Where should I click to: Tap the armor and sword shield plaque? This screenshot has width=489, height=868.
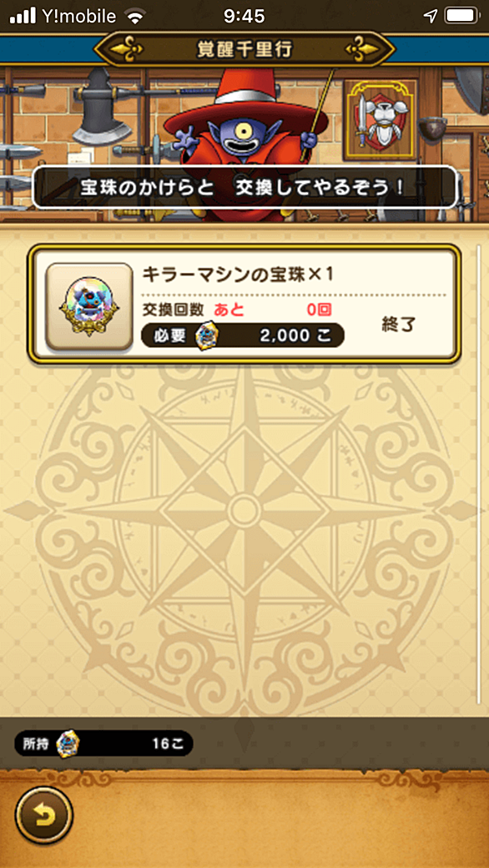[380, 119]
